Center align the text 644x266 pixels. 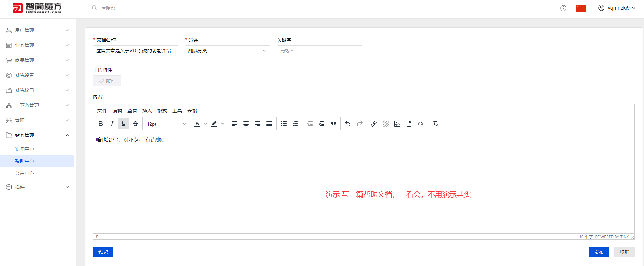(246, 124)
